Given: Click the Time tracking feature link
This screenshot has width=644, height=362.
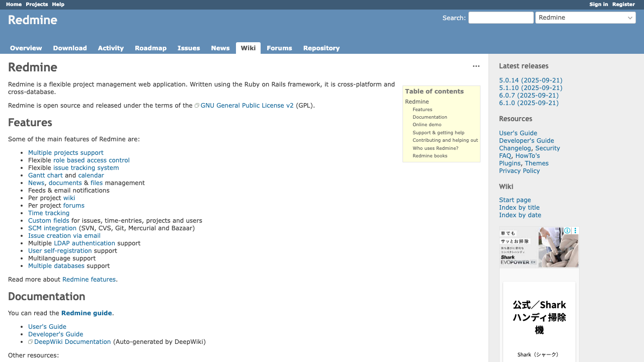Looking at the screenshot, I should 48,213.
